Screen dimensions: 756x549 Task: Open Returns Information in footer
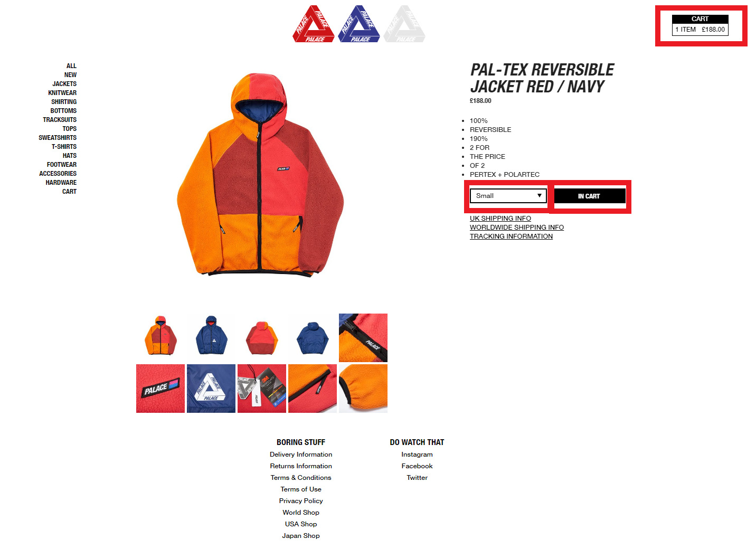point(301,466)
